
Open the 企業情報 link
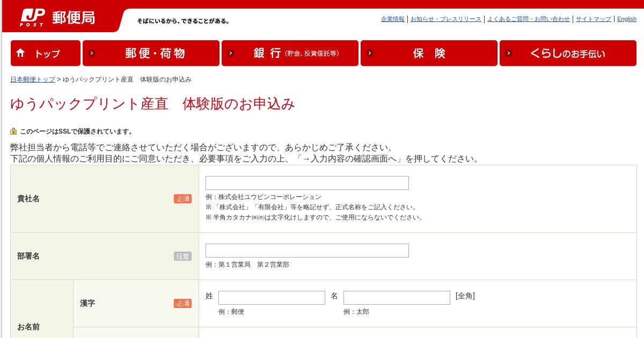click(x=393, y=19)
